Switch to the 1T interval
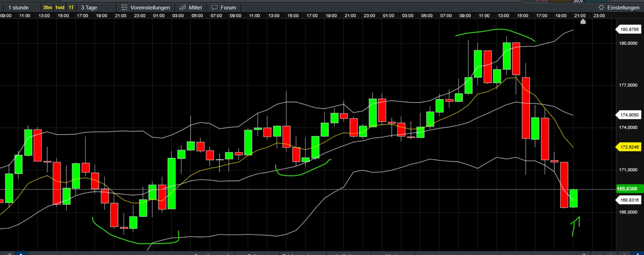The image size is (644, 255). pyautogui.click(x=71, y=7)
